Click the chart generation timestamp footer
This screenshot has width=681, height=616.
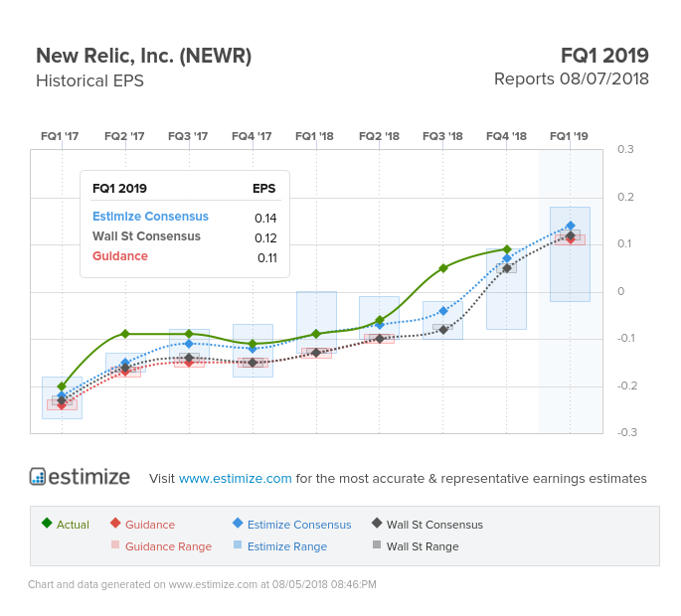pyautogui.click(x=202, y=584)
